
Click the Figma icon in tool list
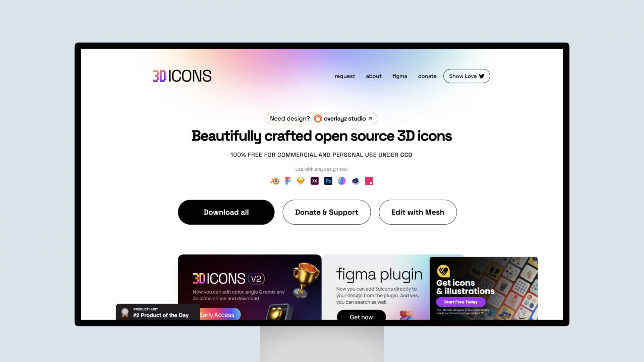287,181
